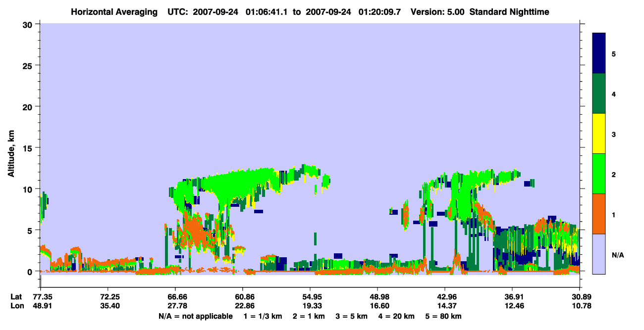The height and width of the screenshot is (330, 644).
Task: Click the legend text 'N/A = not applicable'
Action: [x=196, y=316]
